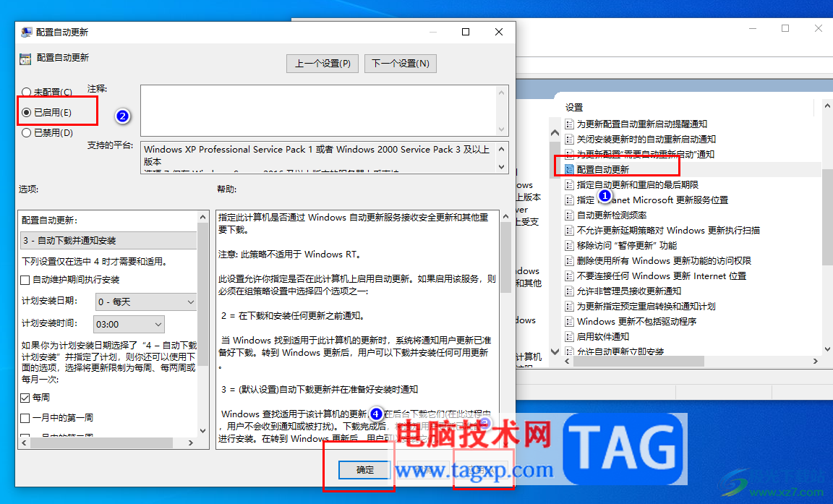Select Windows 更新不包括驱动程序 policy
Viewport: 833px width, 504px height.
tap(636, 321)
